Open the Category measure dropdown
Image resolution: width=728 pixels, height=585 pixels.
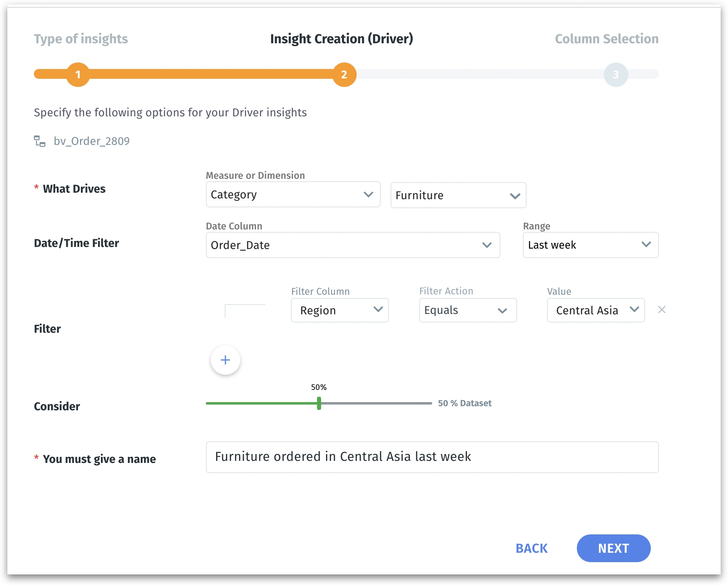click(x=293, y=195)
